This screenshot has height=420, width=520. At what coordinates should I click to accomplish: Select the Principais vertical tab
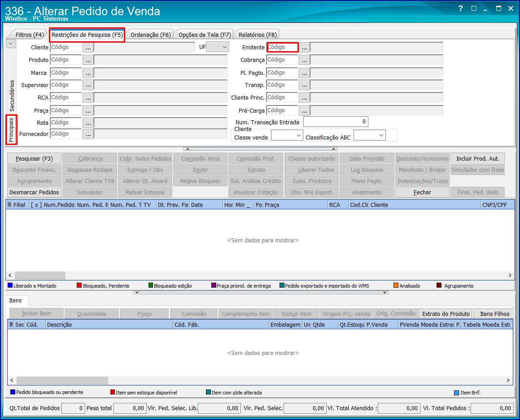[11, 130]
